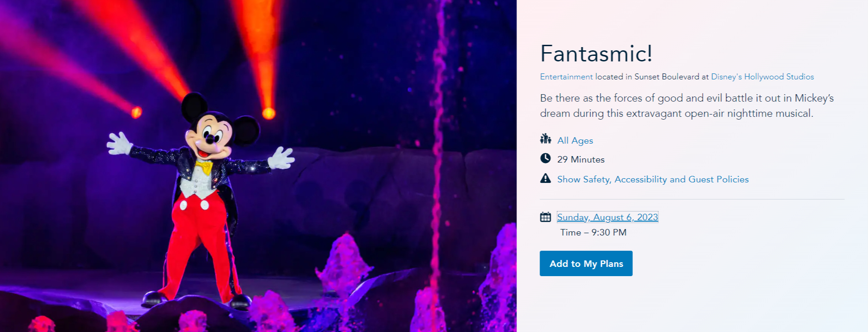Open Show Safety, Accessibility and Guest Policies
The height and width of the screenshot is (332, 868).
click(x=653, y=179)
